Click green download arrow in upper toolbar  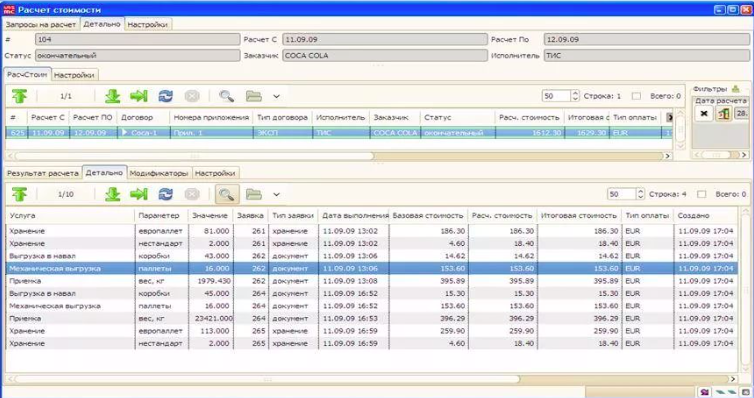pos(113,96)
